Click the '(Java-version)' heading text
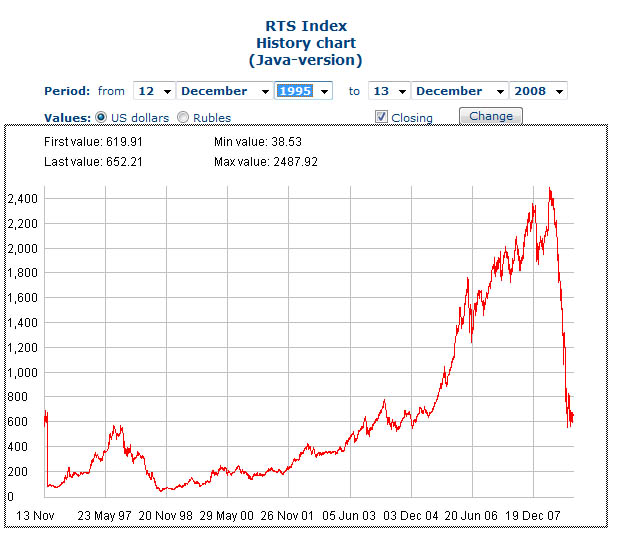 click(305, 60)
